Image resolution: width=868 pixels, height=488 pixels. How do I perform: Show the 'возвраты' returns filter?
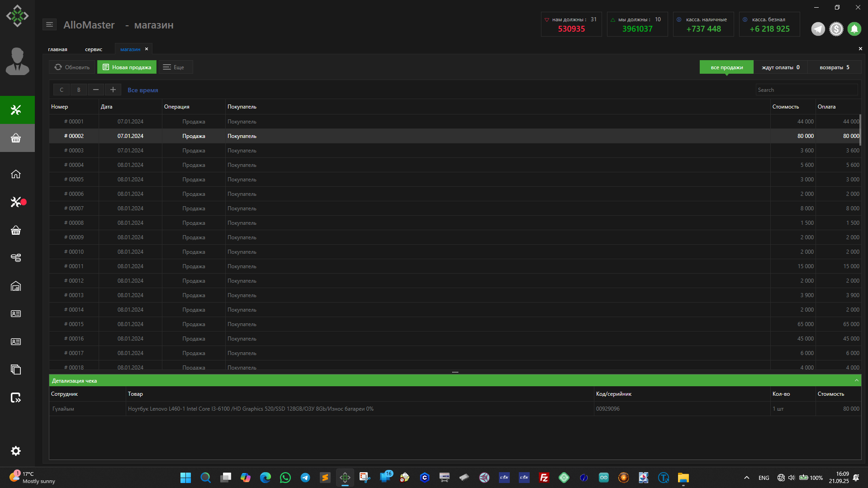[x=834, y=67]
